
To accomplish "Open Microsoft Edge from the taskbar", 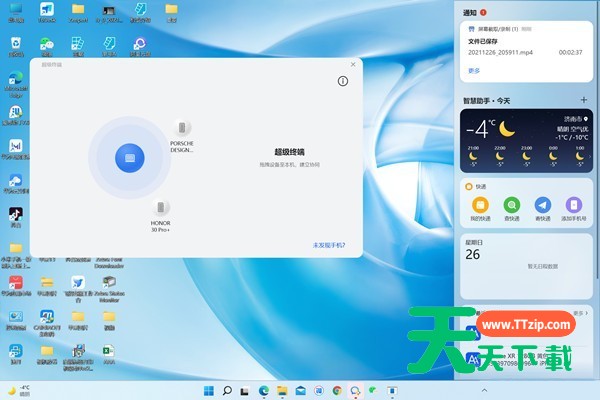I will pos(264,390).
